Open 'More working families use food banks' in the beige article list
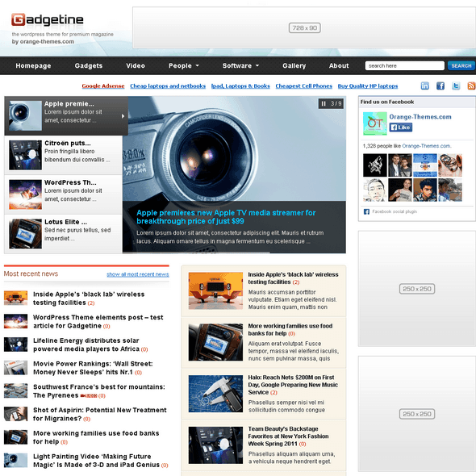 290,330
